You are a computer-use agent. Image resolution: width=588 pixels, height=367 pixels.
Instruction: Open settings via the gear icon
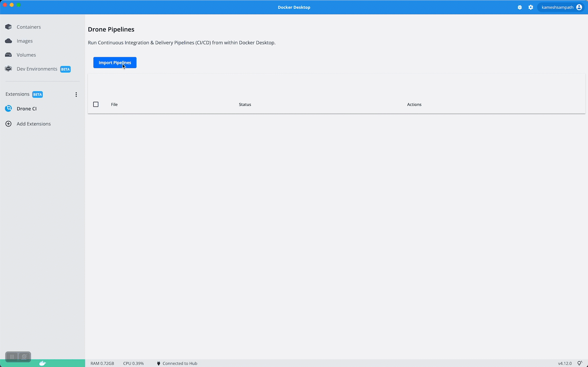tap(531, 7)
